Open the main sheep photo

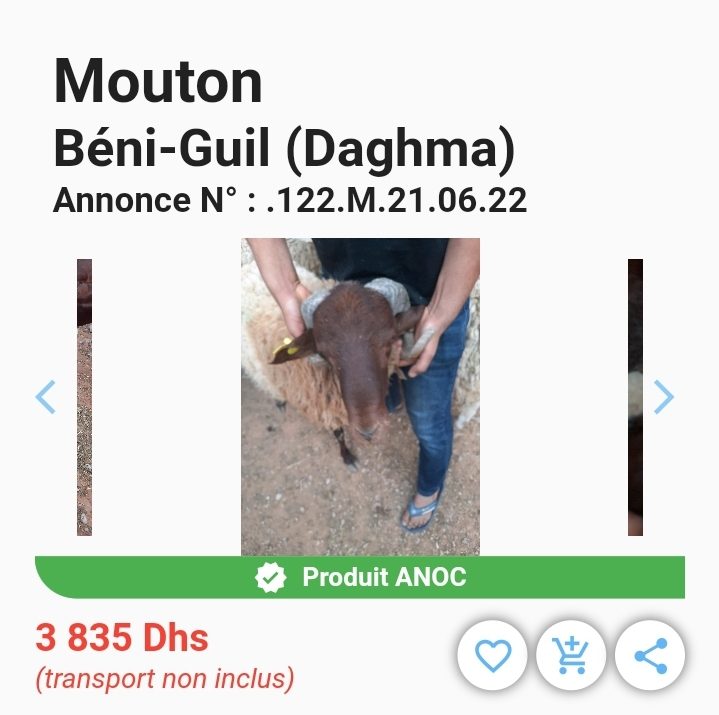[x=360, y=397]
